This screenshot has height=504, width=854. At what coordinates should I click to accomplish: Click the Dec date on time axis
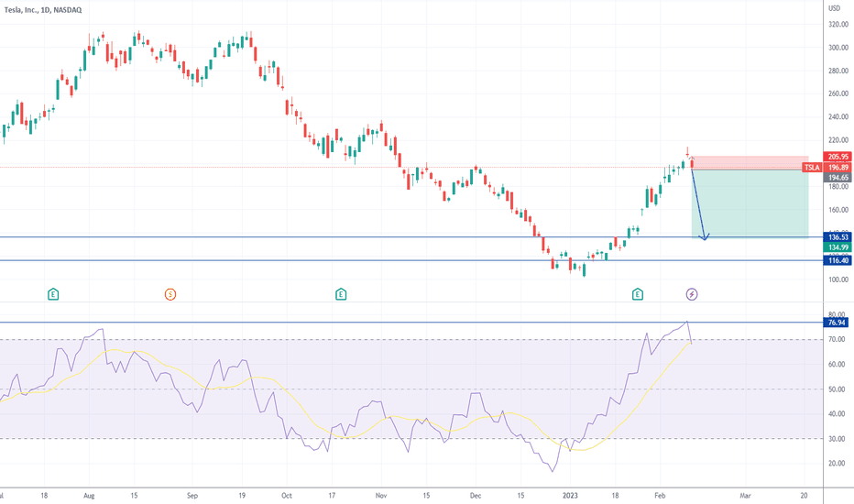(476, 496)
